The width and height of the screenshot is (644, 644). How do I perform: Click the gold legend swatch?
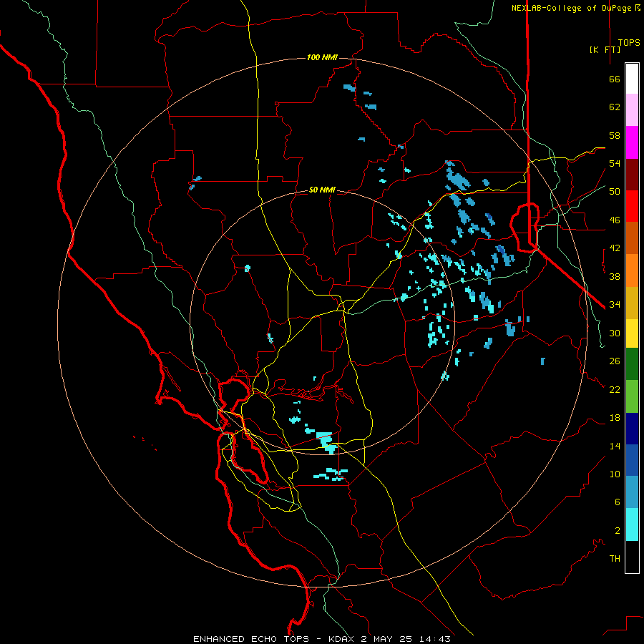[632, 303]
